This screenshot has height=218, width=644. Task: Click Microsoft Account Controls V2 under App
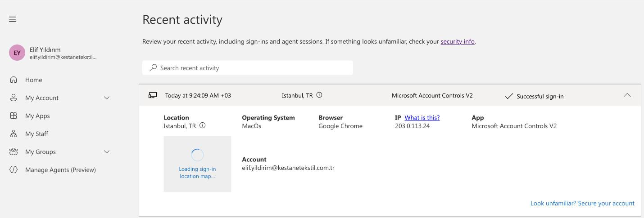pos(514,126)
